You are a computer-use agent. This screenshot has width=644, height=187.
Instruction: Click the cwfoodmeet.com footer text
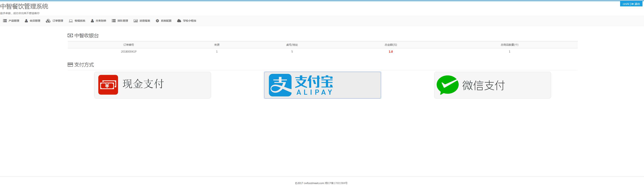coord(314,183)
